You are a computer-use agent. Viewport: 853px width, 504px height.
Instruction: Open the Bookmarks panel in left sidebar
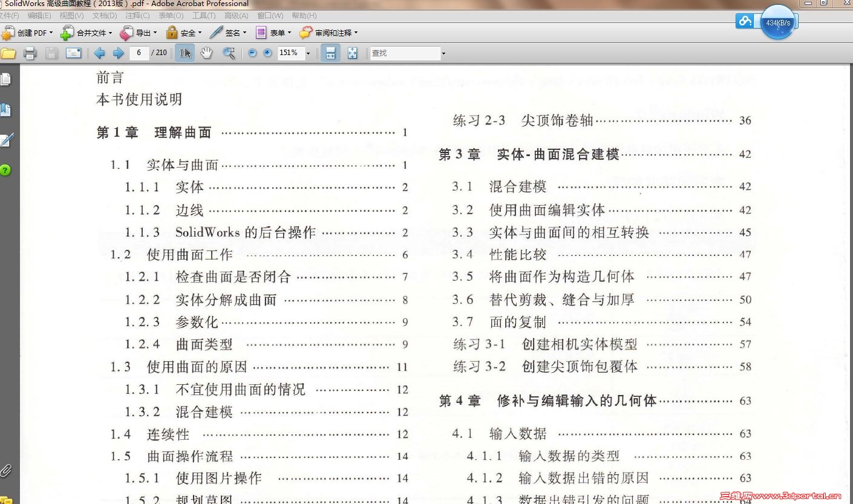coord(5,110)
